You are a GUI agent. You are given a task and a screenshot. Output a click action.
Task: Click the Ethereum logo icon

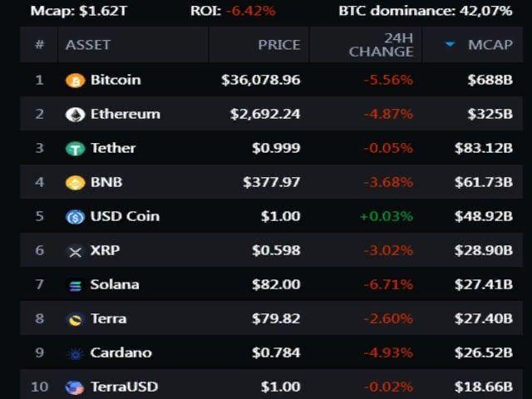76,115
